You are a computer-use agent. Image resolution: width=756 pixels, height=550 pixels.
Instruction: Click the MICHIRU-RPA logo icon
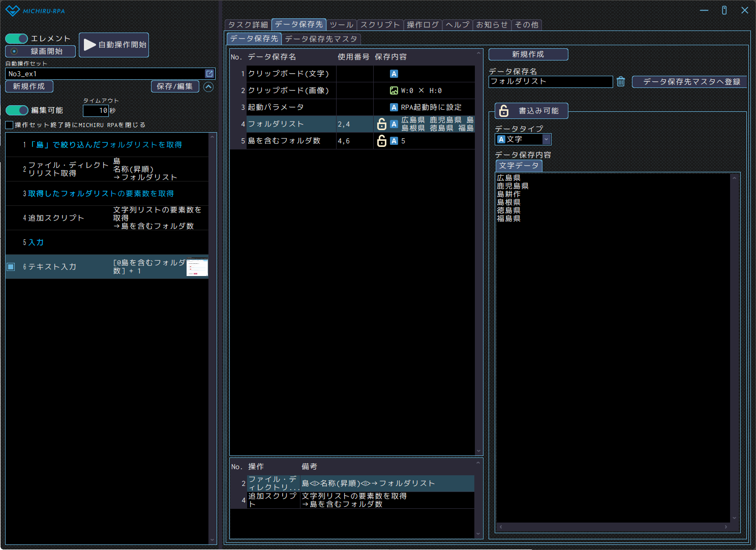point(12,11)
